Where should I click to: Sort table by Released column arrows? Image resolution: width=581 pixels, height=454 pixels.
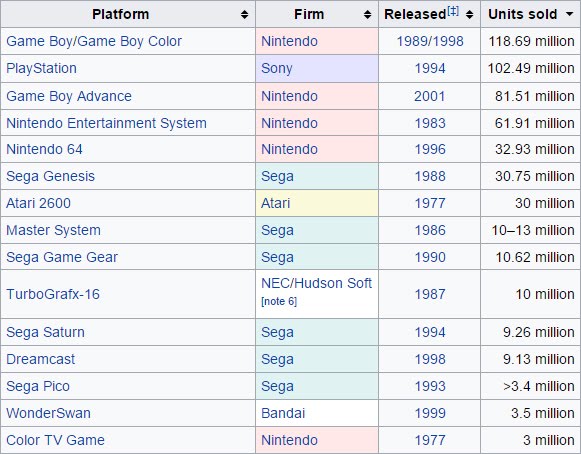(x=469, y=14)
